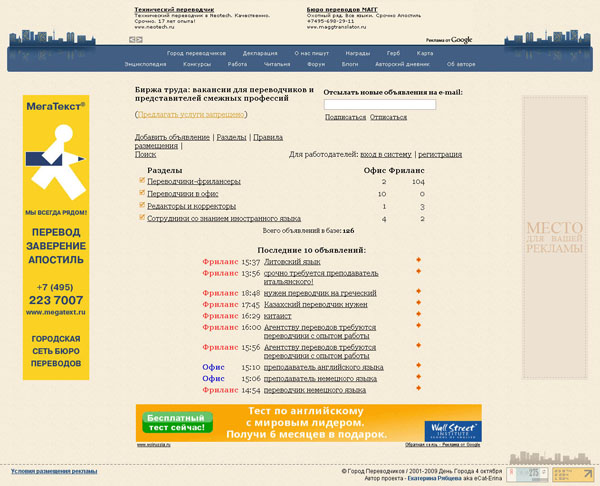The width and height of the screenshot is (600, 486).
Task: Open the Награды menu item
Action: tap(357, 53)
